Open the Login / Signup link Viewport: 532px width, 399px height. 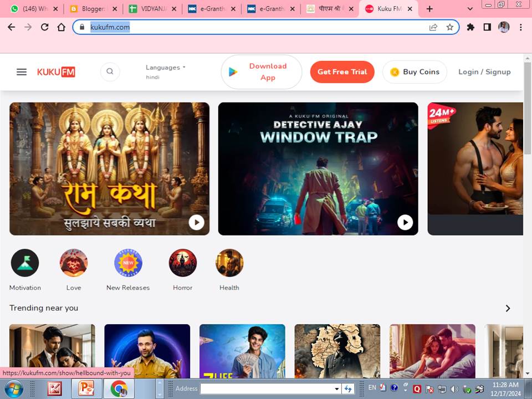coord(484,72)
